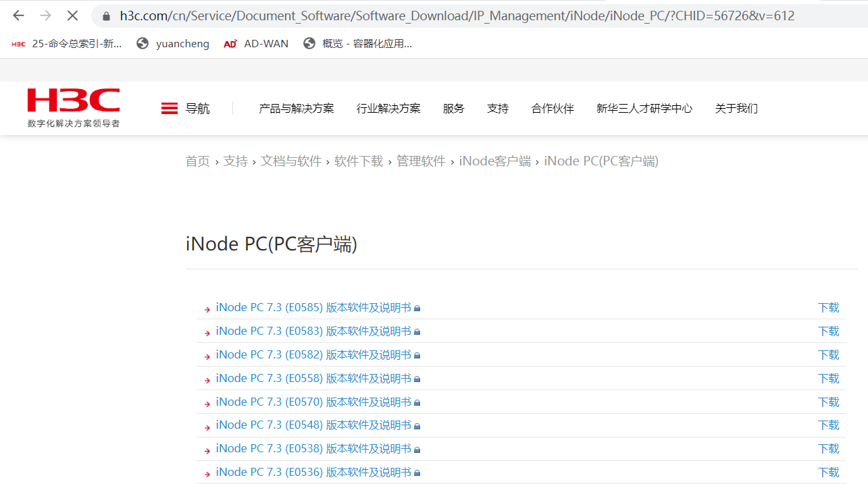868x484 pixels.
Task: Click the lock icon next to E0538
Action: point(417,450)
